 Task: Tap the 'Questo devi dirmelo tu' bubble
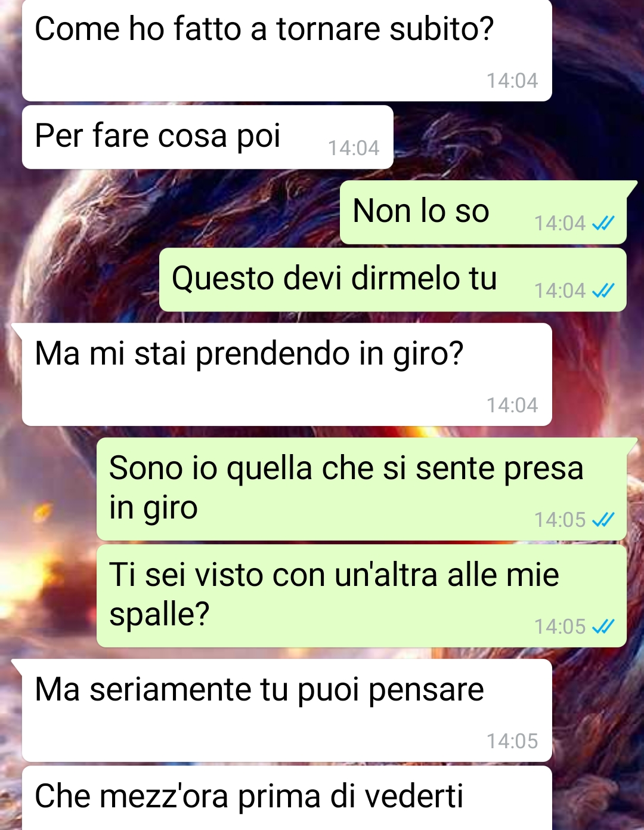[393, 280]
